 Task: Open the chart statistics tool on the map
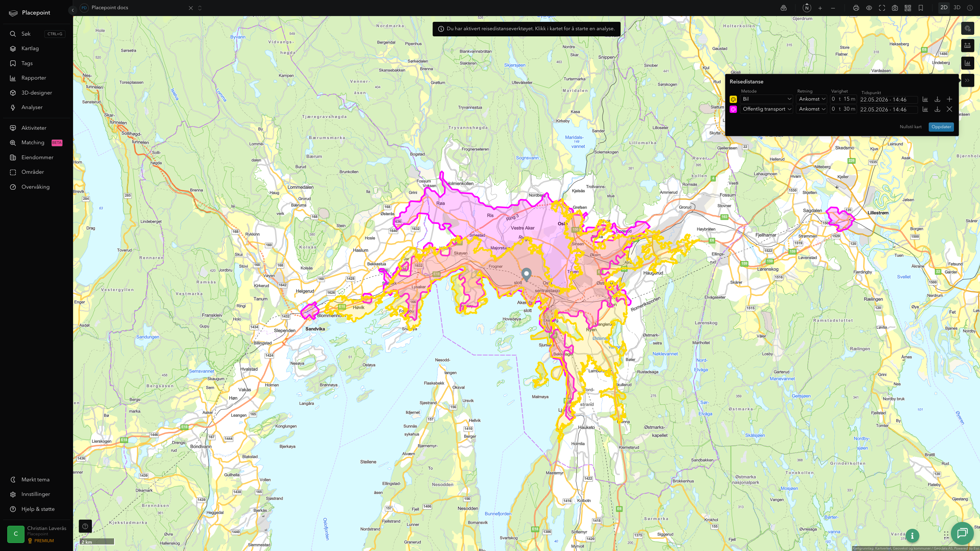967,63
